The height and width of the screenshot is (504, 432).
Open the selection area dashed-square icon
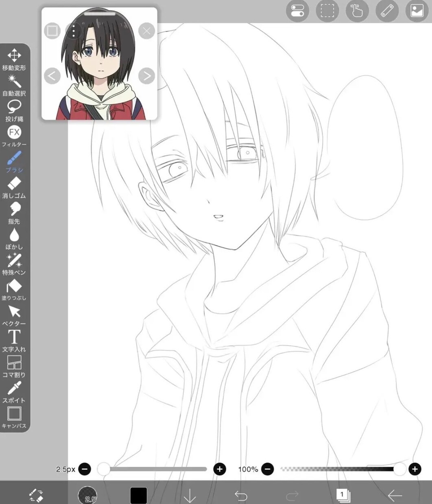[327, 11]
